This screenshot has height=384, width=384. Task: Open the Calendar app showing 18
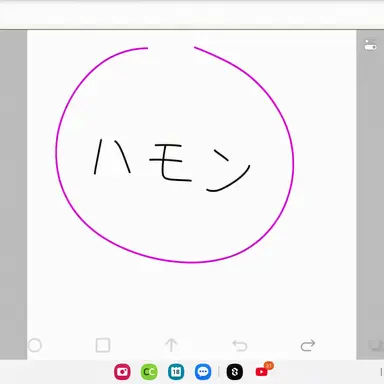coord(176,372)
